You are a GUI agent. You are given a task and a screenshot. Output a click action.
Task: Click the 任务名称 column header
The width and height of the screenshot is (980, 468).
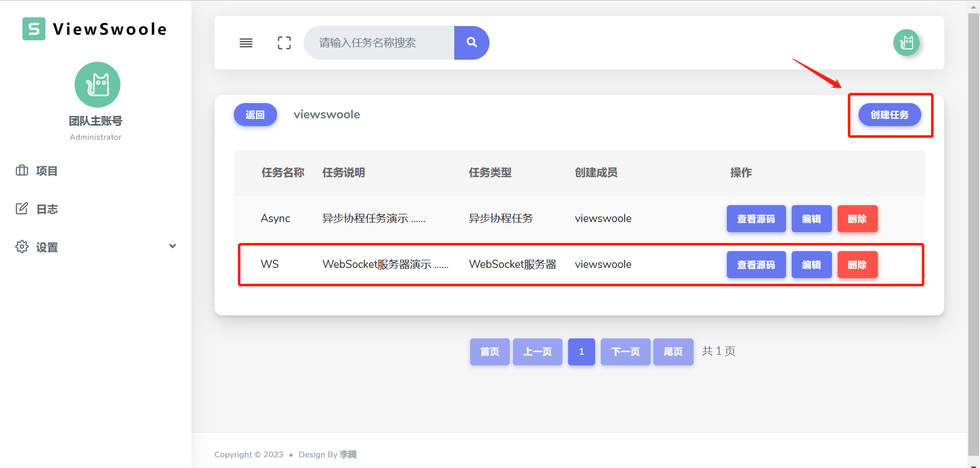[x=283, y=173]
